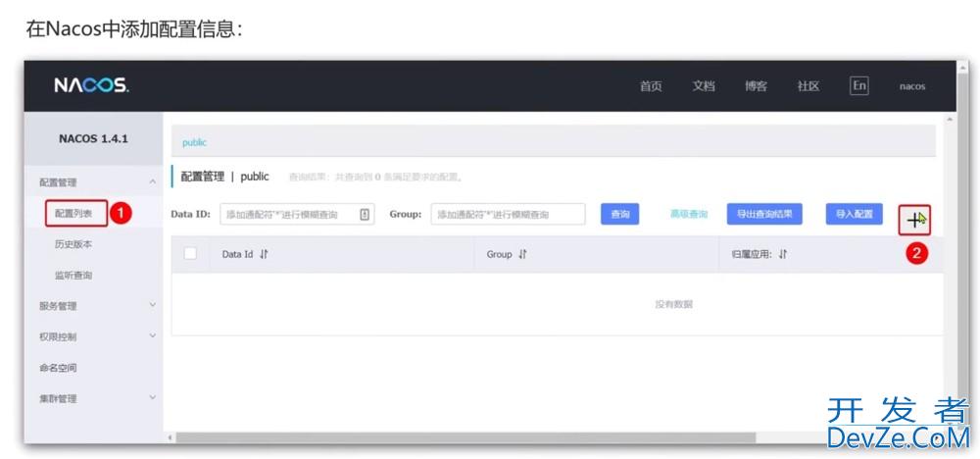Switch language with the En icon
Screen dimensions: 980x459
(x=859, y=85)
